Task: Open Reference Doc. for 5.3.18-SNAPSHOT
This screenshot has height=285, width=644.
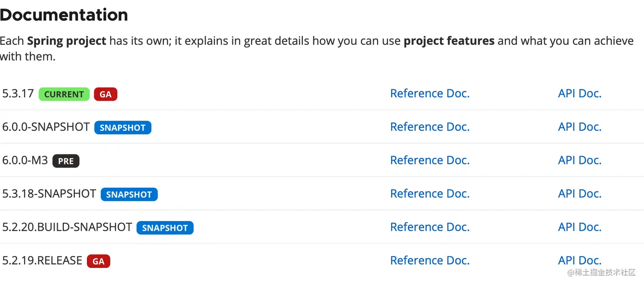Action: tap(429, 194)
